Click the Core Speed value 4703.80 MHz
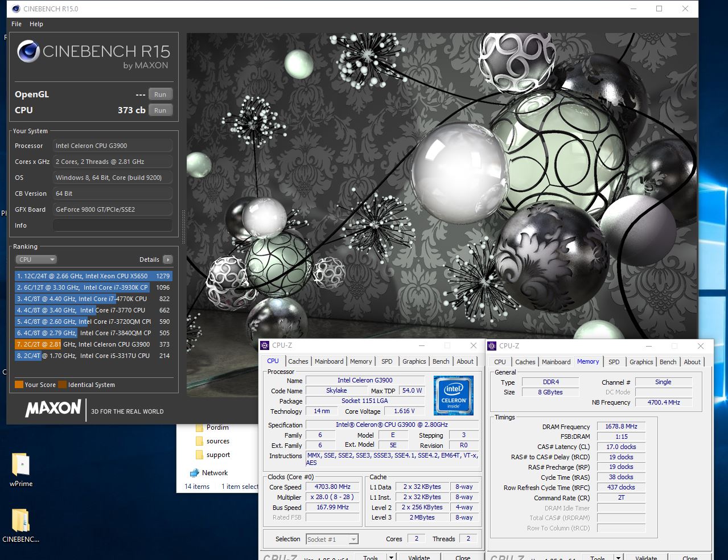The image size is (728, 560). coord(332,487)
